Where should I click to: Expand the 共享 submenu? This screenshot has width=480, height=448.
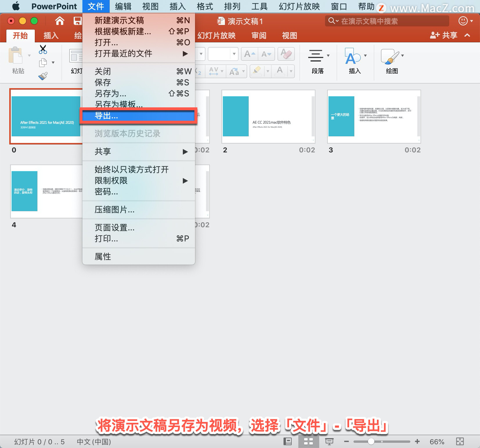pyautogui.click(x=139, y=151)
